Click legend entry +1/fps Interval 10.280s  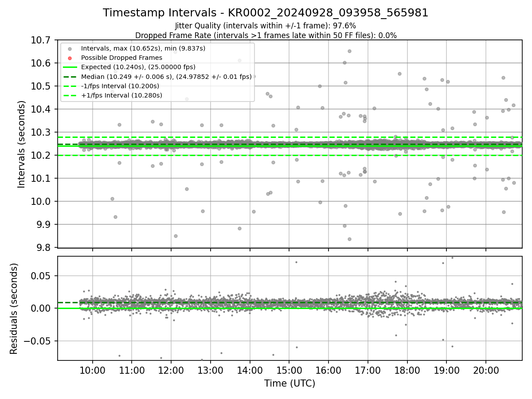coord(121,95)
